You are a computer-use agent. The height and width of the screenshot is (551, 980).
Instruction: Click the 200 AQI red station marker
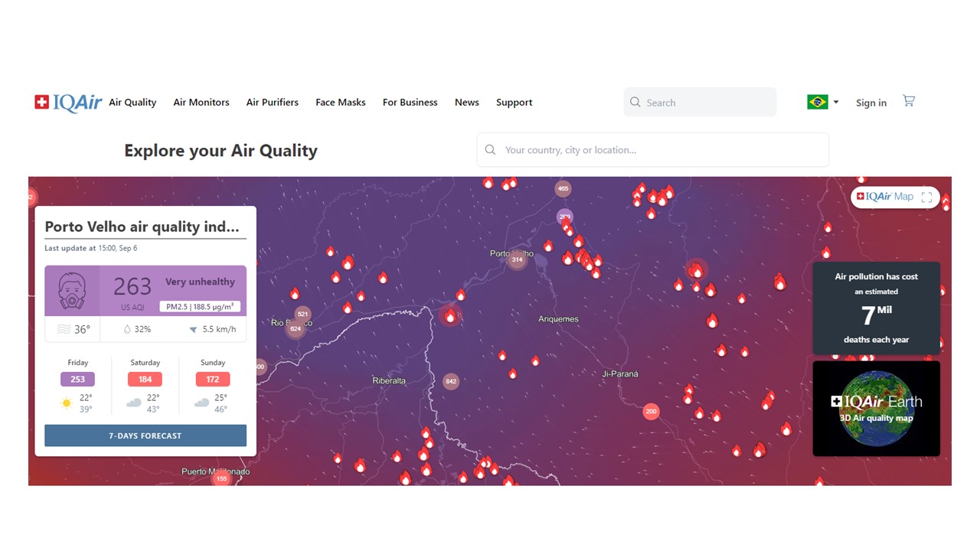(x=651, y=411)
